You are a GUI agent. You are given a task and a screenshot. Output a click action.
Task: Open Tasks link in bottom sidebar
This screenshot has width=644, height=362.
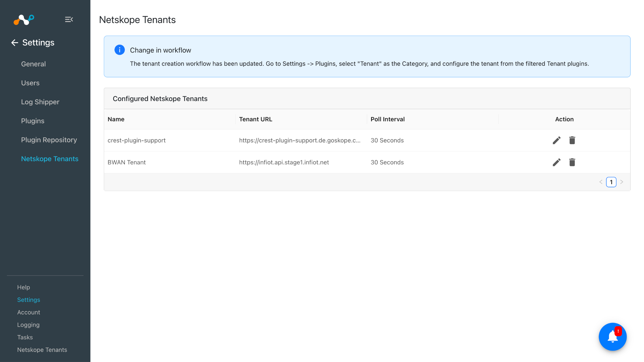coord(25,337)
